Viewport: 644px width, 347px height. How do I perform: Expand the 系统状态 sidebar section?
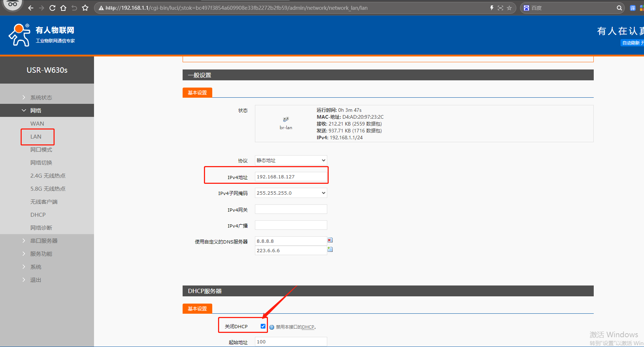pos(41,97)
